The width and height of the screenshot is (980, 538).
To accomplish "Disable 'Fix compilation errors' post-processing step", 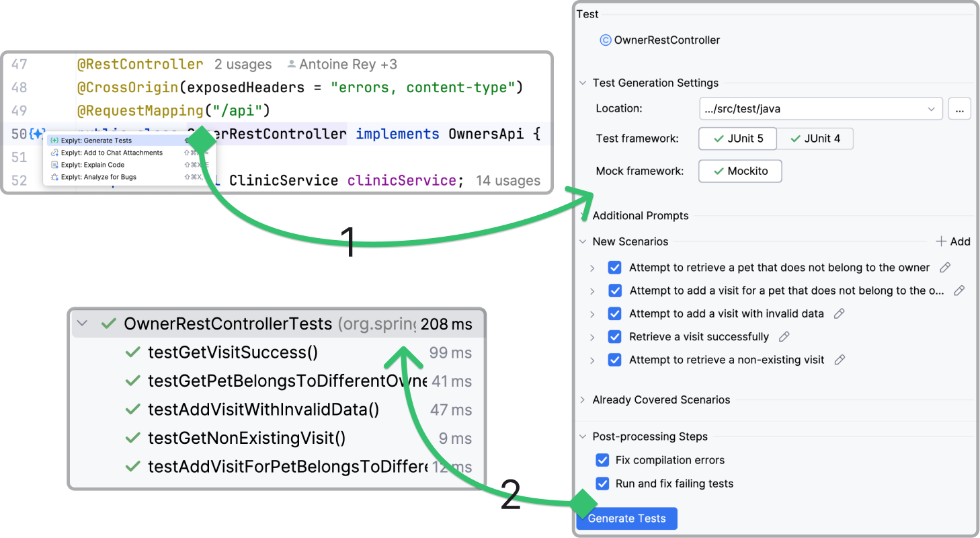I will coord(602,461).
